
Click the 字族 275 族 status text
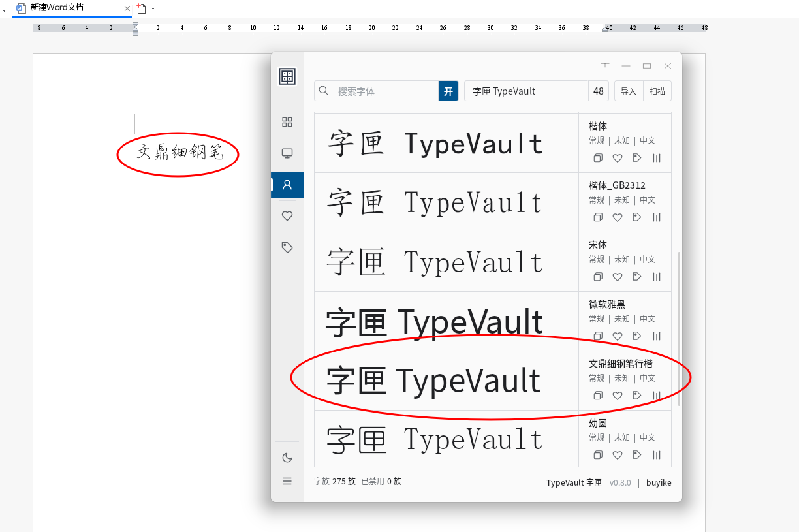tap(335, 481)
